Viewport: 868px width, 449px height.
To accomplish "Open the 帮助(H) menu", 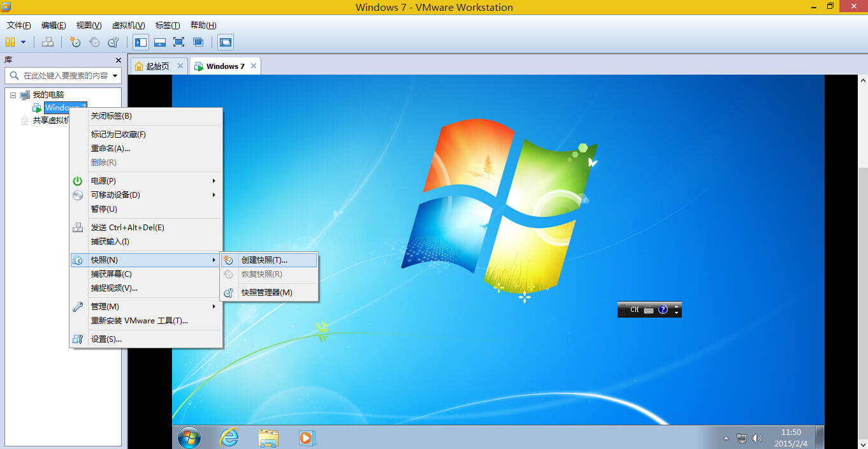I will pos(203,26).
